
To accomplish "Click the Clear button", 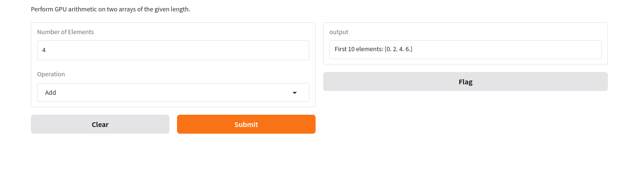I will (100, 124).
